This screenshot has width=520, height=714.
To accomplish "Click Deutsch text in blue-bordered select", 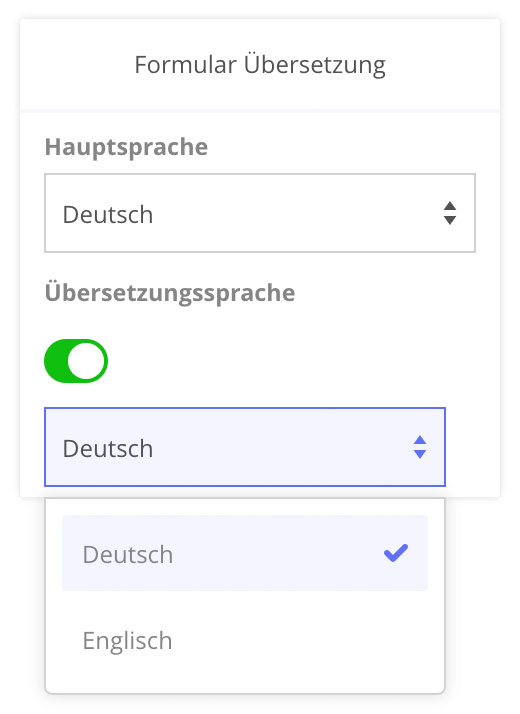I will tap(108, 449).
